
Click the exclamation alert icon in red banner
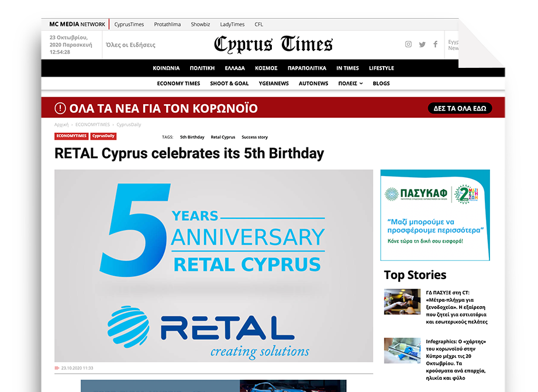tap(60, 108)
